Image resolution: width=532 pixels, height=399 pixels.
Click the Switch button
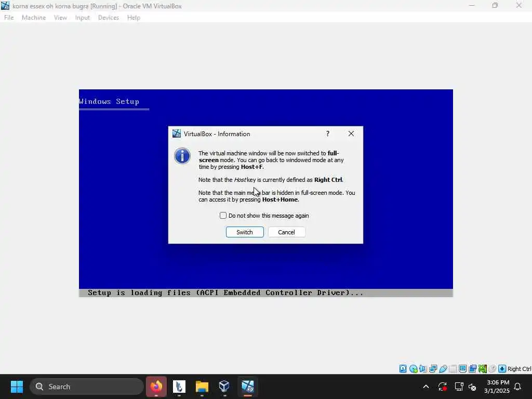245,232
